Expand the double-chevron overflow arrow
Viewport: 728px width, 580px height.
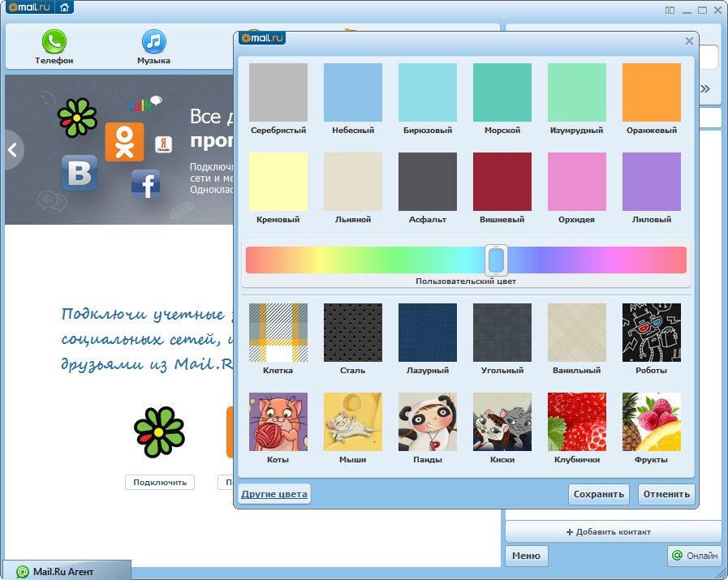tap(705, 88)
